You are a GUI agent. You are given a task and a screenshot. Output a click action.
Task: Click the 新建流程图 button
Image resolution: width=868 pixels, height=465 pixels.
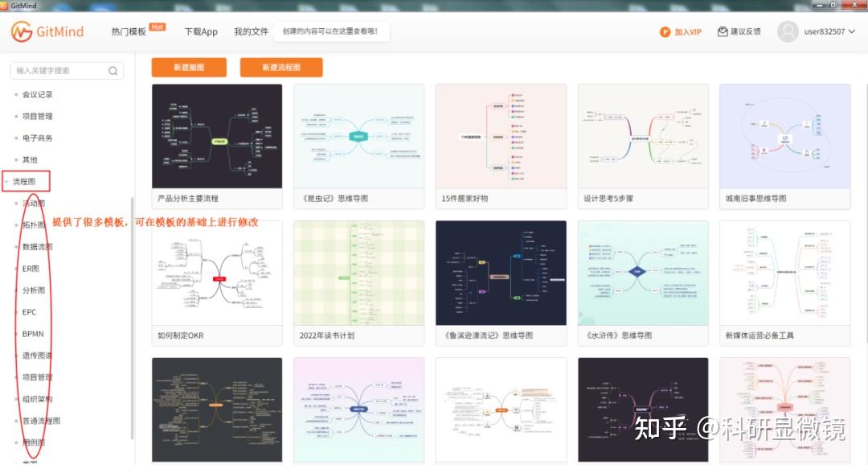pyautogui.click(x=281, y=68)
